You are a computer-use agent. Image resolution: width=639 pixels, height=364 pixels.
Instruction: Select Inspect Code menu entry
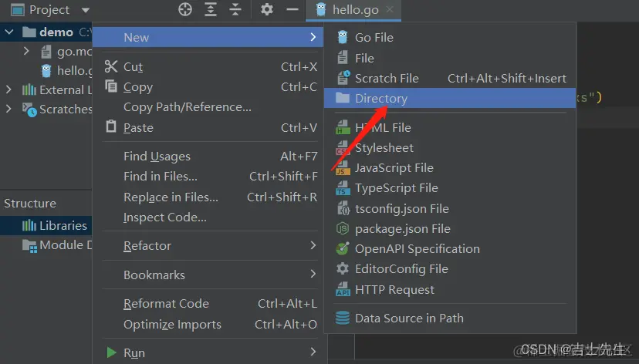click(x=208, y=217)
